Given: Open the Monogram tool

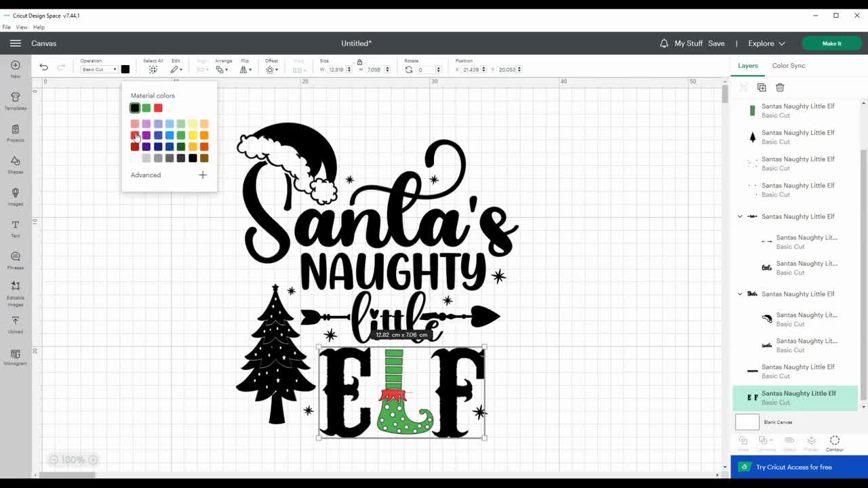Looking at the screenshot, I should (15, 354).
